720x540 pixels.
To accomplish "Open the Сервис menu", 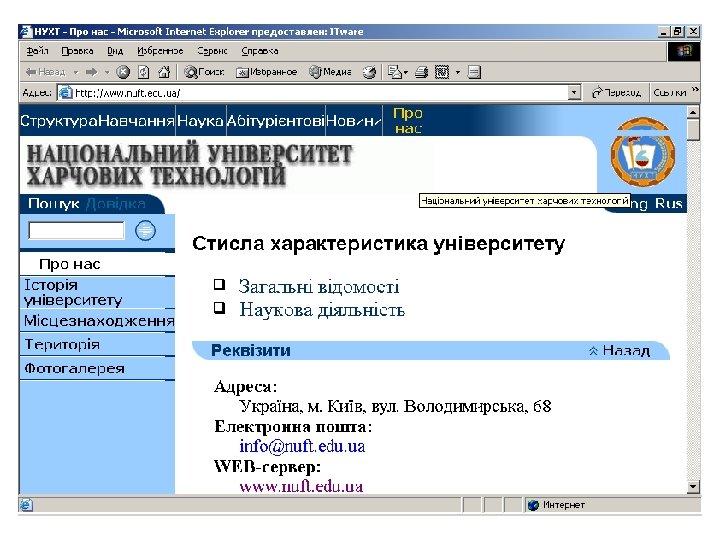I will coord(212,51).
